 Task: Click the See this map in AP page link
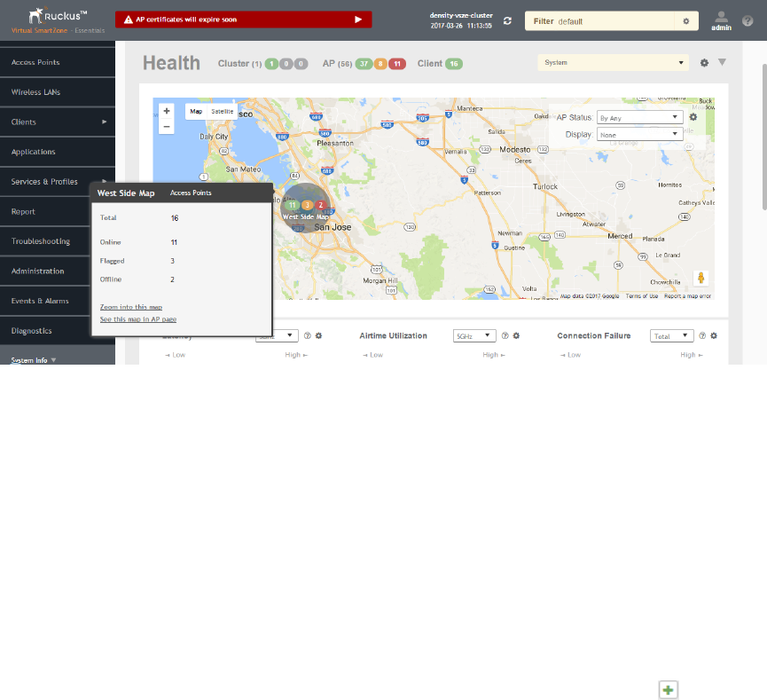click(138, 319)
